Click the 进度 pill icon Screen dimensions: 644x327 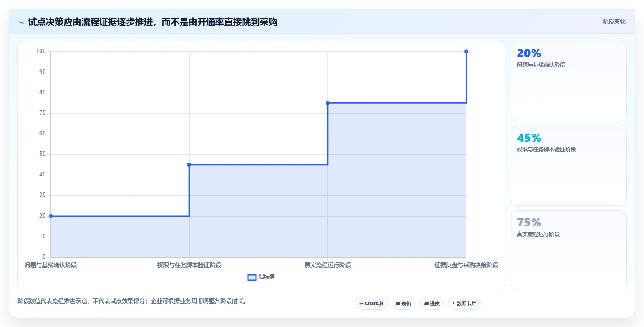pyautogui.click(x=426, y=303)
